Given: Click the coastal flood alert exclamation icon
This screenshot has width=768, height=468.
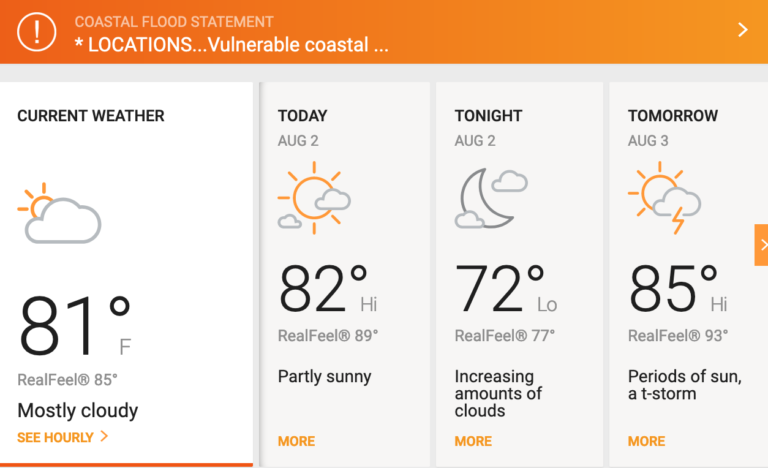Looking at the screenshot, I should click(x=37, y=32).
